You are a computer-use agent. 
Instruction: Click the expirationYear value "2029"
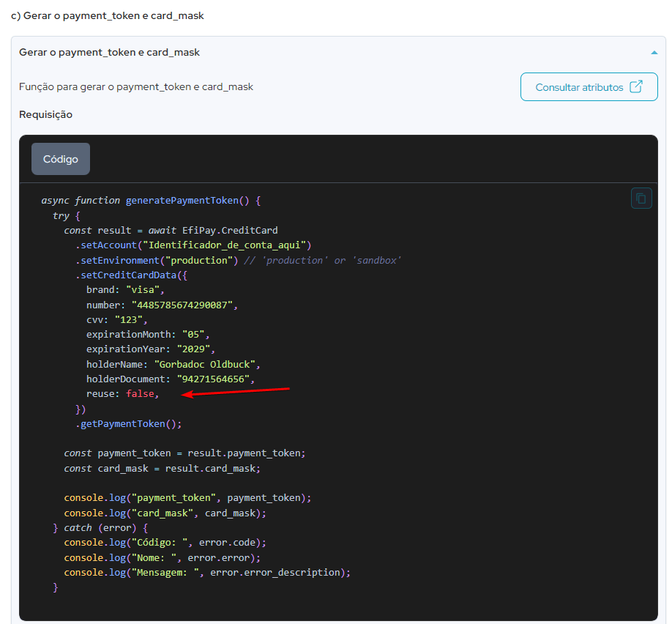[x=193, y=349]
